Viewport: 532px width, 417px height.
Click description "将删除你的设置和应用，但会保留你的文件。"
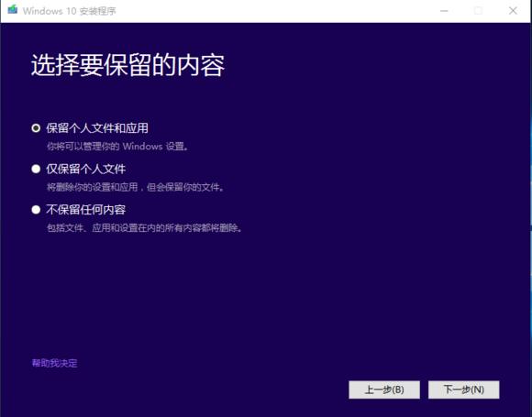[136, 187]
